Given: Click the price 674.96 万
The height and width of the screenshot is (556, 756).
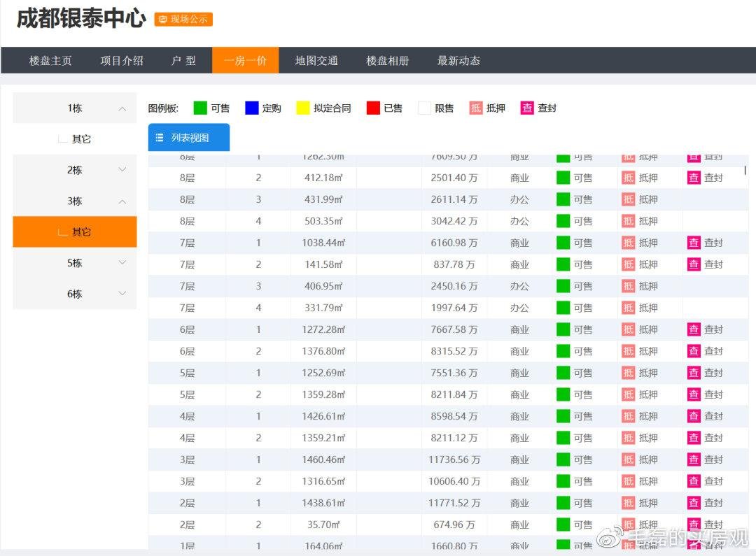Looking at the screenshot, I should (454, 525).
